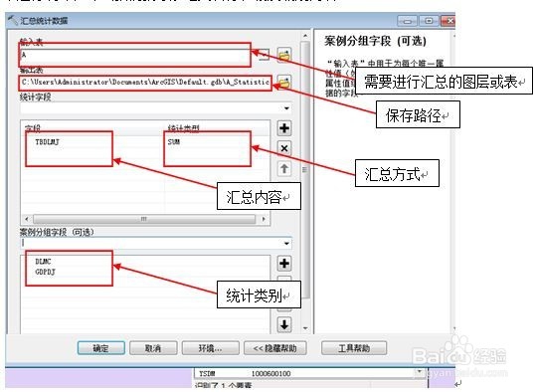Click the 字段 column header
Screen dimensions: 537x392
tap(33, 128)
